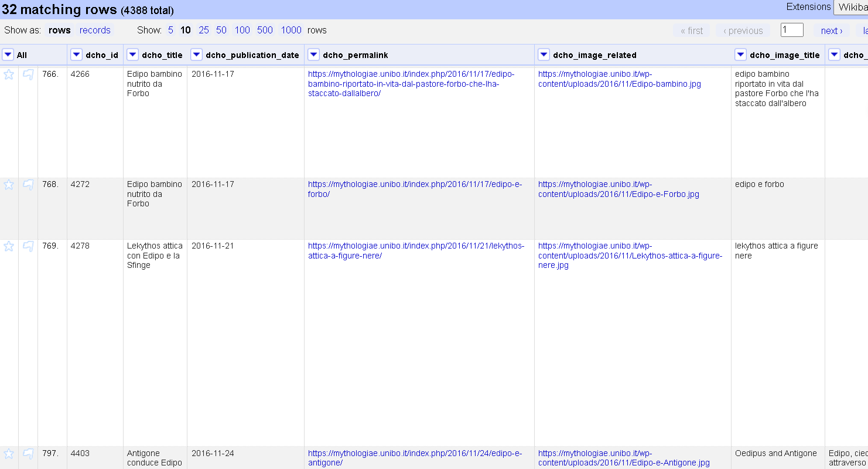Star row 769 with the Lekythos record
The image size is (868, 469).
(9, 246)
